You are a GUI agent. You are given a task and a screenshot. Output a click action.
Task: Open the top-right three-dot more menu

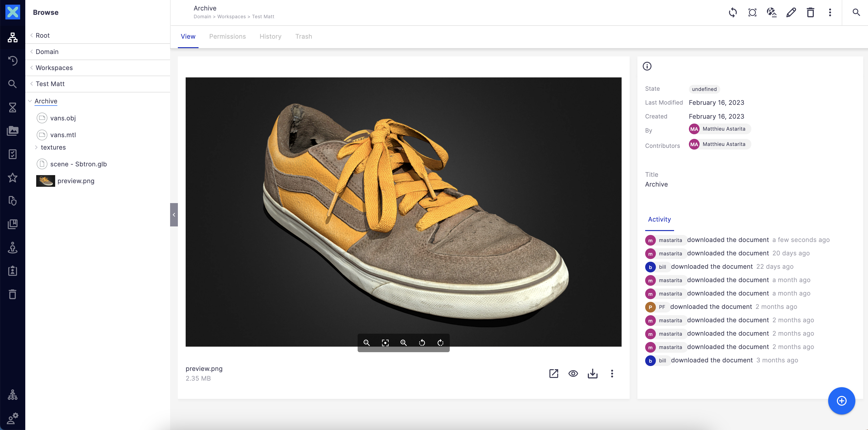830,13
